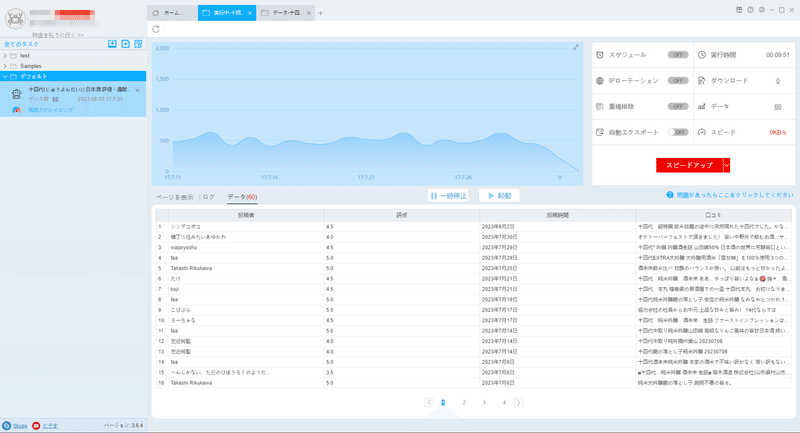Select the データ(60) tab

pyautogui.click(x=242, y=197)
